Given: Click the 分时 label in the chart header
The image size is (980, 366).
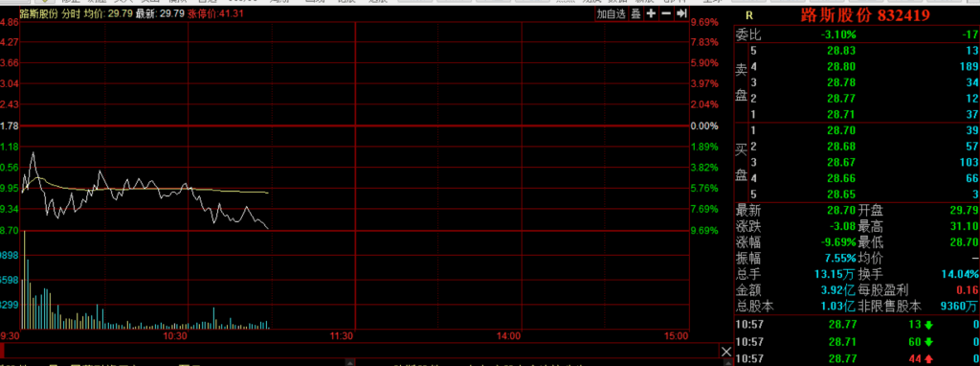Looking at the screenshot, I should pyautogui.click(x=70, y=13).
